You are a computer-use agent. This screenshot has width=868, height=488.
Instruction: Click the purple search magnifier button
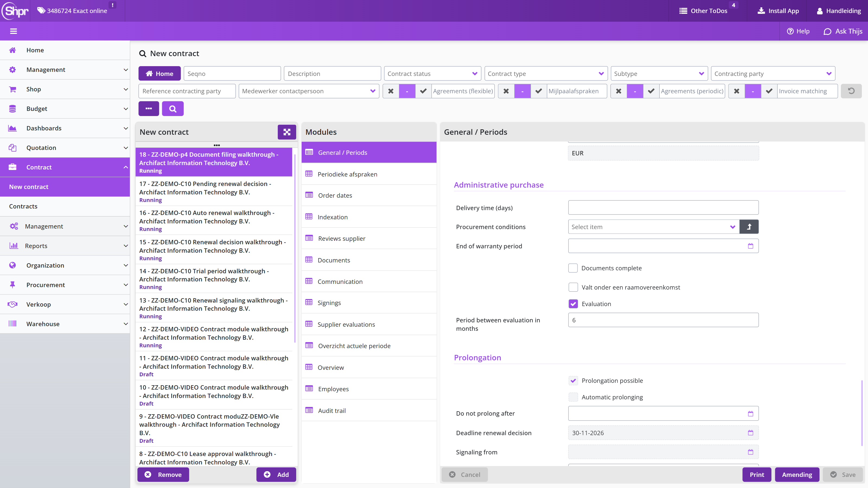tap(173, 108)
